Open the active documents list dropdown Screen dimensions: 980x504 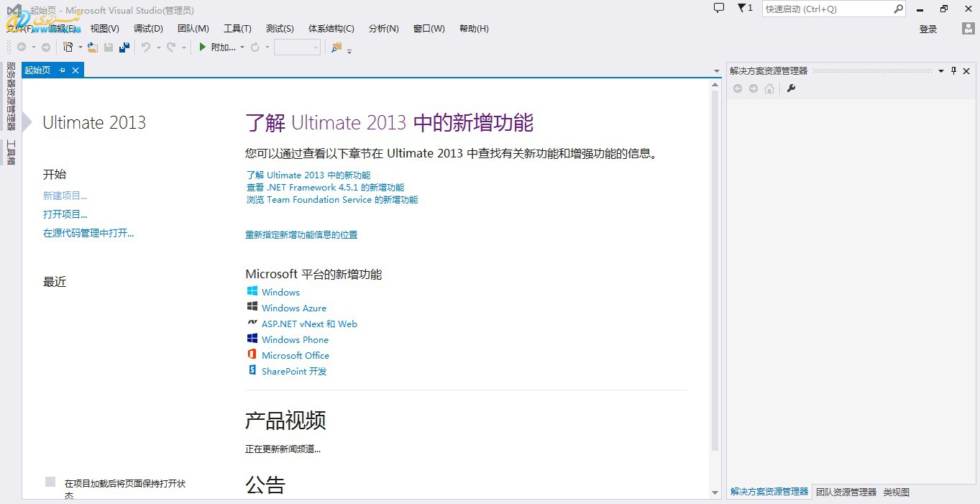pyautogui.click(x=717, y=70)
